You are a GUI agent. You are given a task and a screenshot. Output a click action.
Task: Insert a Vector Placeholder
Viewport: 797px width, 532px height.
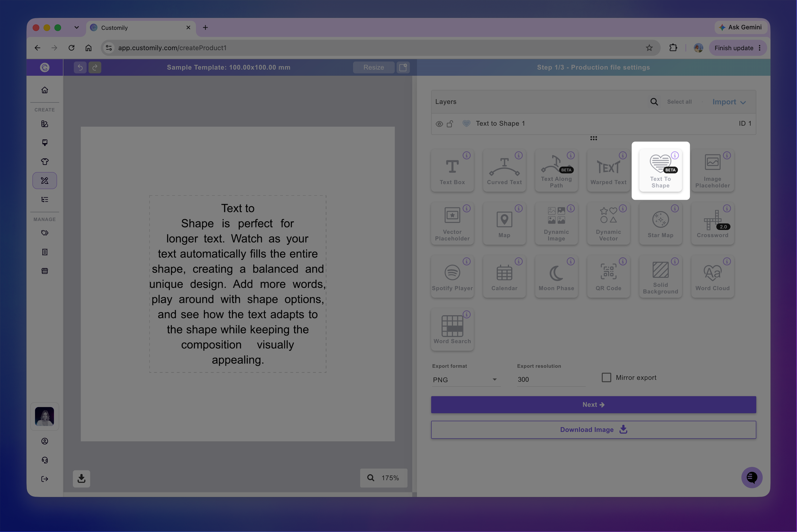[x=452, y=223]
